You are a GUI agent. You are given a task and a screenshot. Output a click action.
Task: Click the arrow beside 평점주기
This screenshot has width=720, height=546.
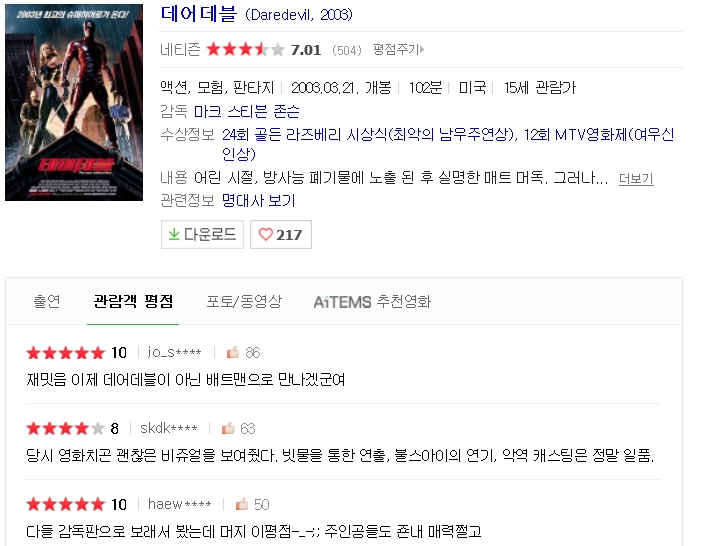pos(422,49)
